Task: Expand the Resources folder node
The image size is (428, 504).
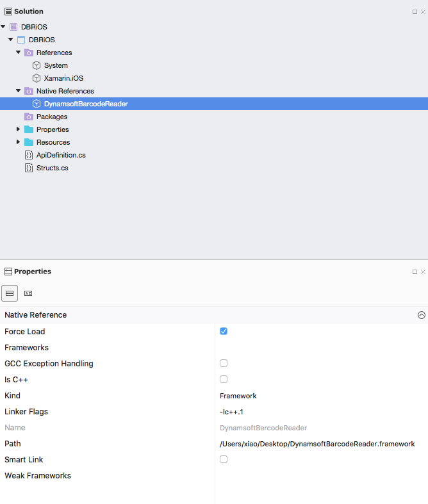Action: (19, 142)
